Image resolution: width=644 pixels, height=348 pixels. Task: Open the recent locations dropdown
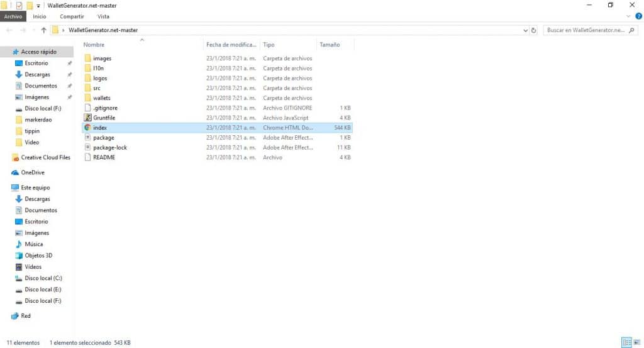click(33, 30)
